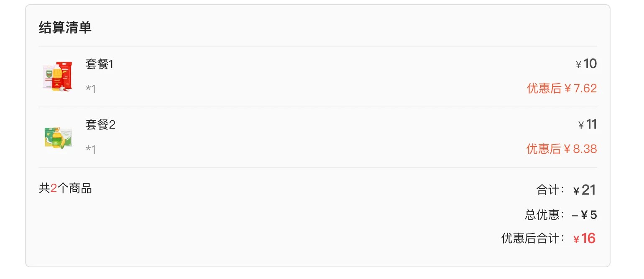Select the 套餐1 item name
This screenshot has height=279, width=644.
(100, 64)
